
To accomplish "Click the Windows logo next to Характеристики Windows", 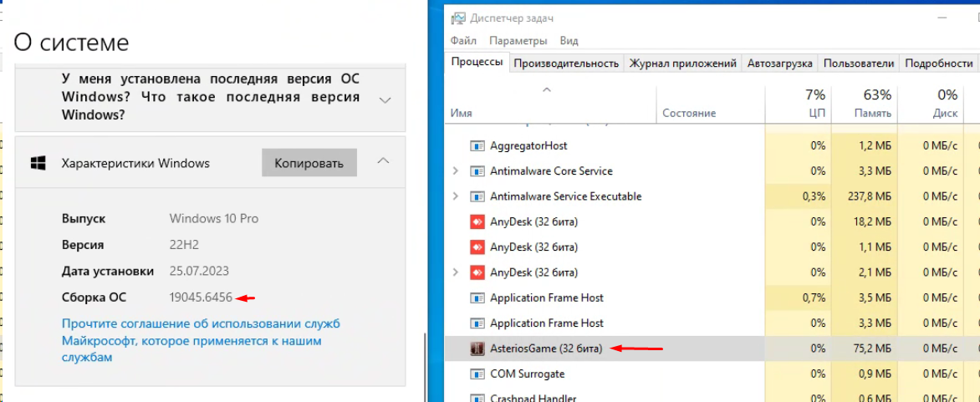I will [38, 164].
